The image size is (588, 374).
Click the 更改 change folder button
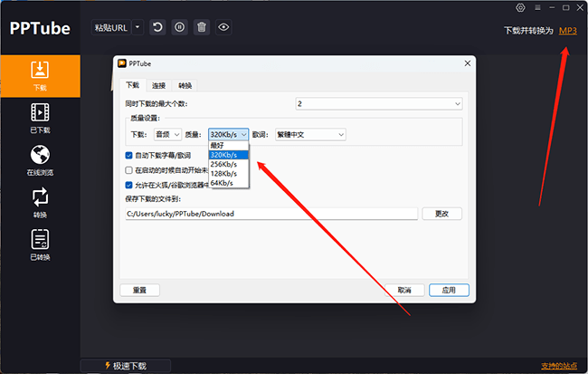441,214
